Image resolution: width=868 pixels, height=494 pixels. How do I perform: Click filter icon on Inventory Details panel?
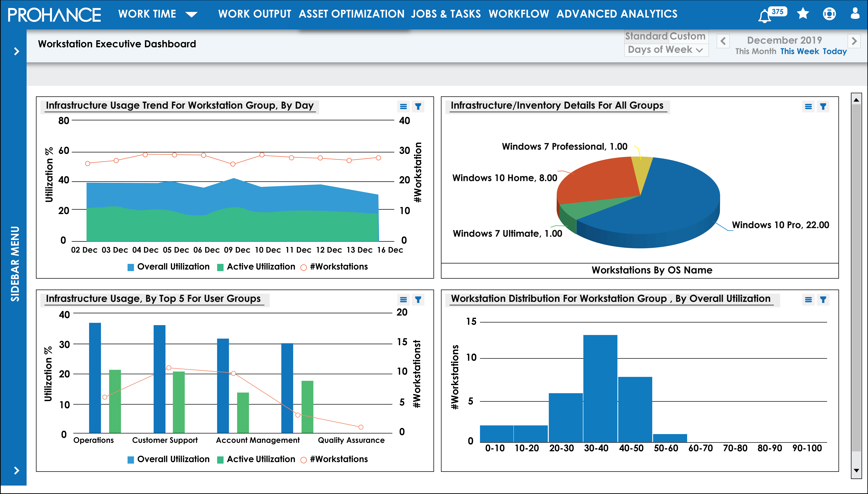pyautogui.click(x=823, y=107)
